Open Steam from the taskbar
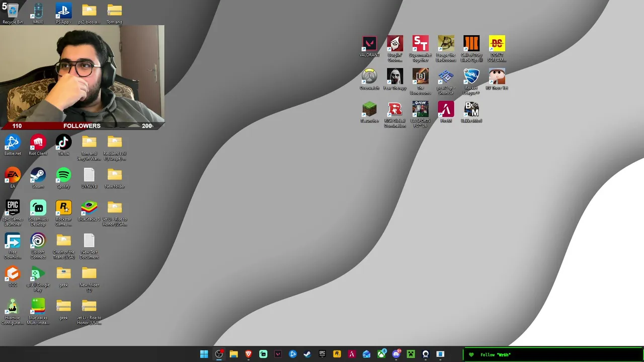The image size is (644, 362). [307, 354]
